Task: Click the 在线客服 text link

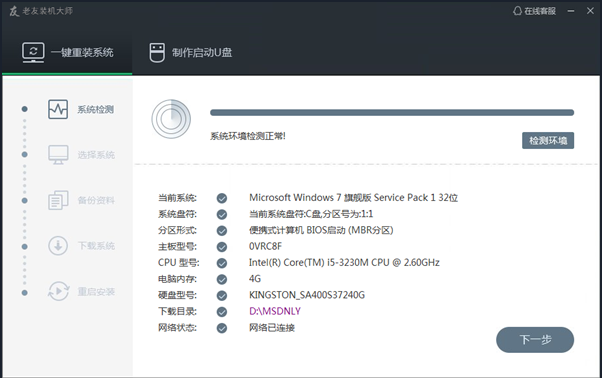Action: click(540, 11)
